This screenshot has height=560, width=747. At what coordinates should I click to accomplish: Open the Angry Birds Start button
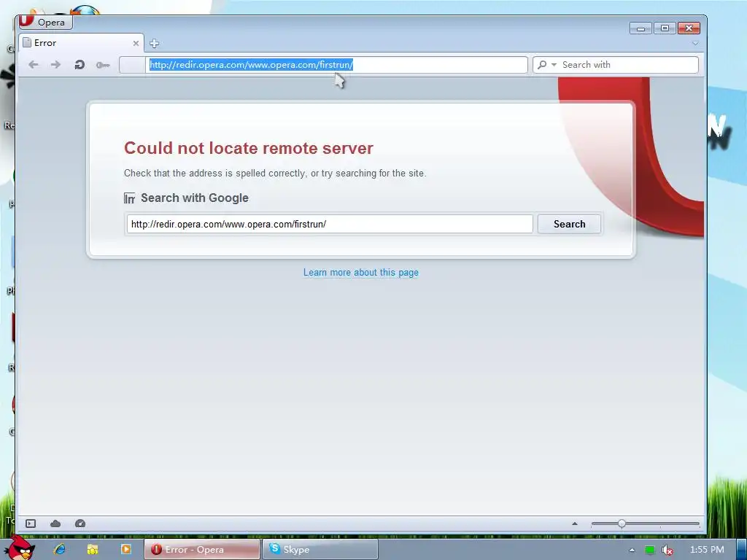coord(20,548)
